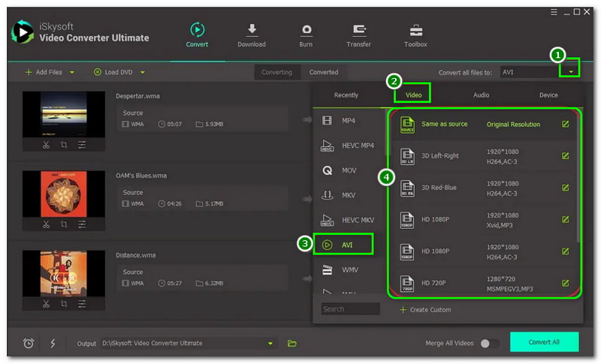Click scissors trim icon under Despertar.wma

click(x=45, y=145)
